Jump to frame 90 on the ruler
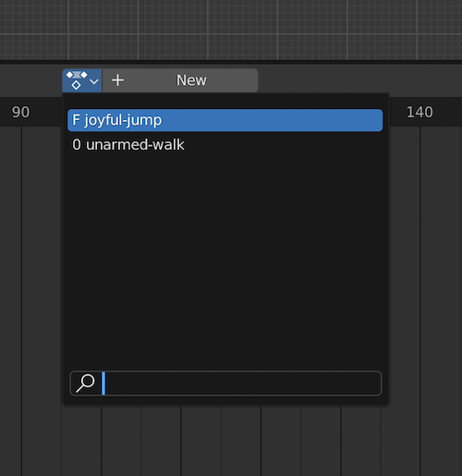 [20, 112]
